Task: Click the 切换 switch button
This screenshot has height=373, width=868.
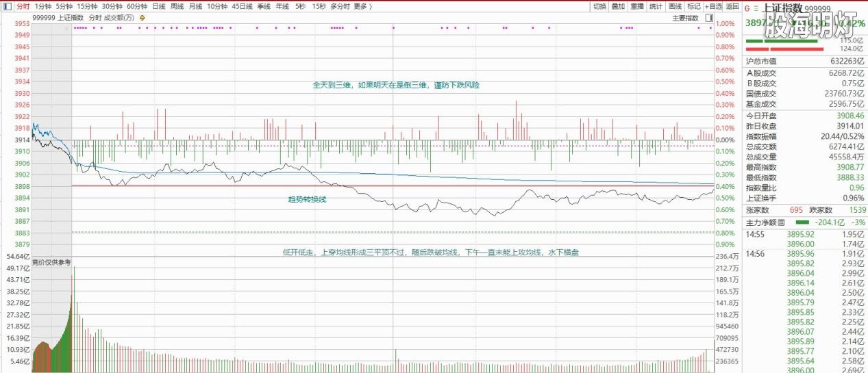Action: coord(599,6)
